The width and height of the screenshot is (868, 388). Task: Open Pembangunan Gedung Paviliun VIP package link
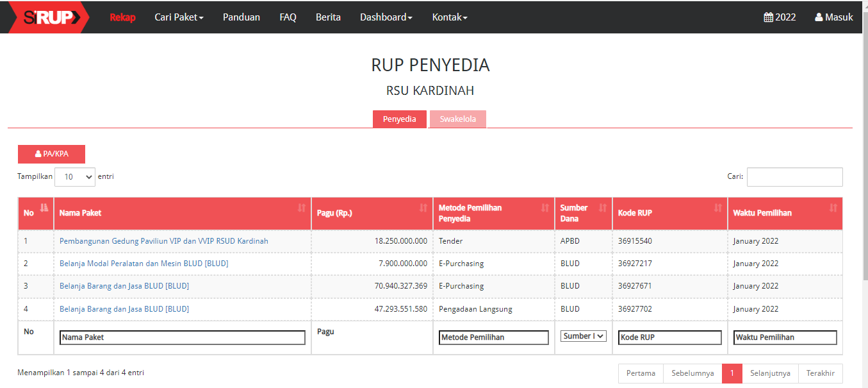coord(164,241)
